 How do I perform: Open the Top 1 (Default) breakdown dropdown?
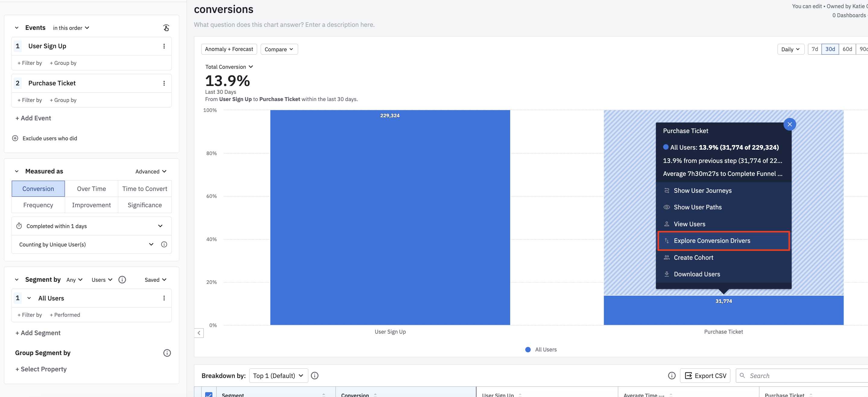click(x=278, y=376)
